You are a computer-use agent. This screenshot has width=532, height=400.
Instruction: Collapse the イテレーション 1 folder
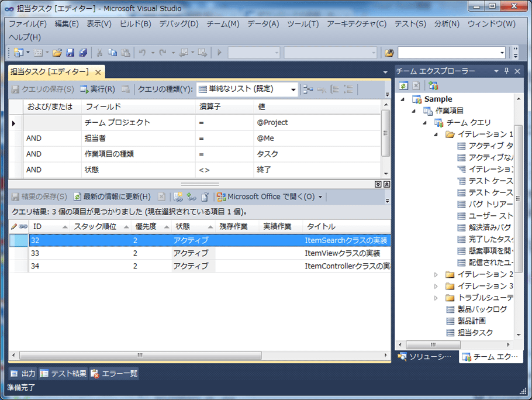436,135
